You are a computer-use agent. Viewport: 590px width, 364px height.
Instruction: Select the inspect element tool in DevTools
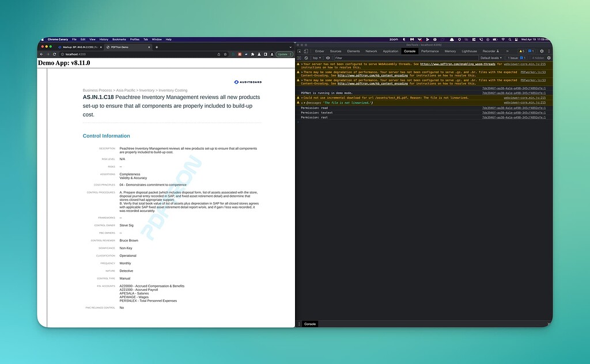[x=300, y=51]
